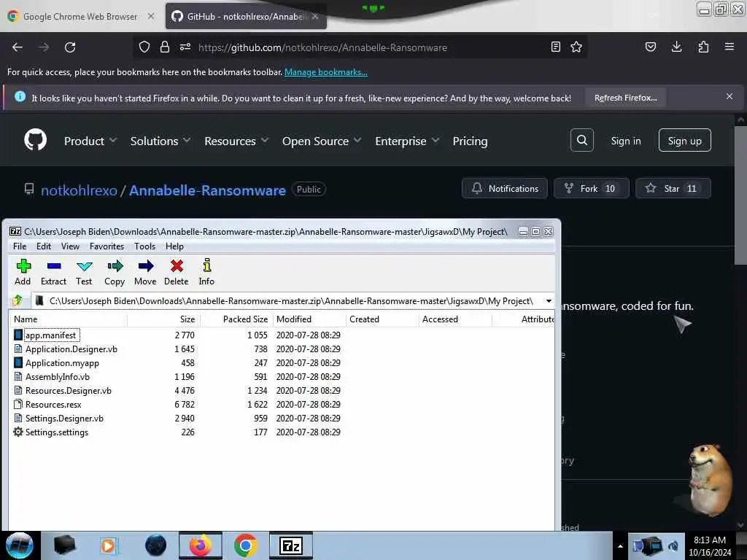Click the Notifications button on the repo
The image size is (747, 560).
coord(505,189)
